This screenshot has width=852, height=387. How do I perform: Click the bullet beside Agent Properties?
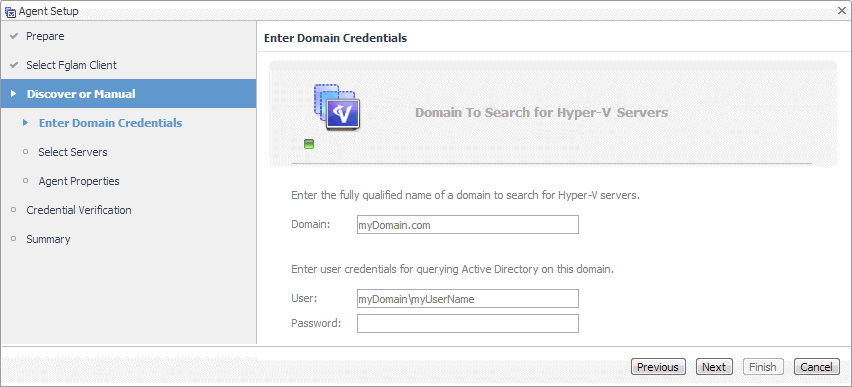coord(26,180)
